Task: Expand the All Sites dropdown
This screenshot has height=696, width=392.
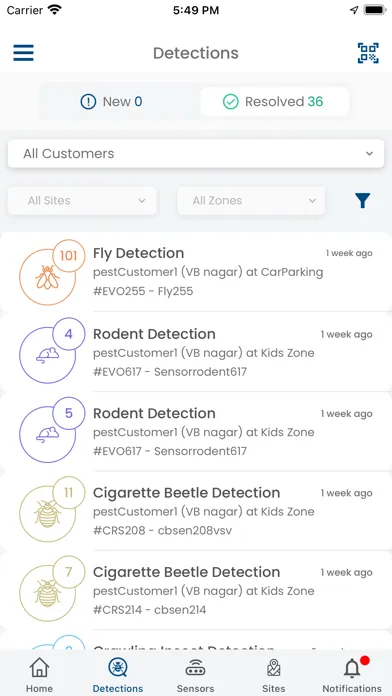Action: [82, 201]
